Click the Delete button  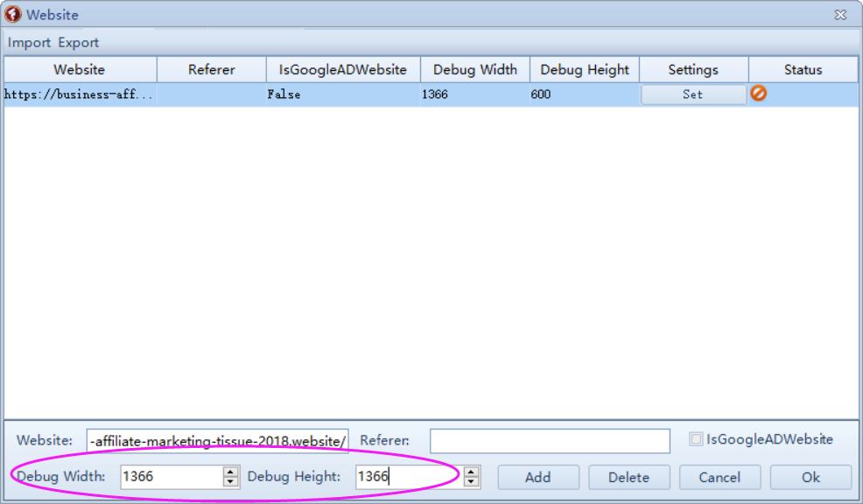tap(628, 477)
